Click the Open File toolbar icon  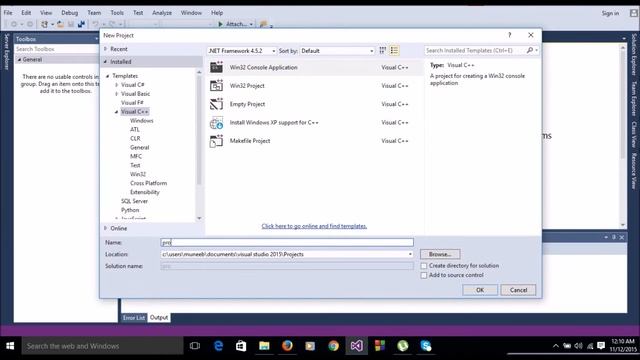(x=60, y=24)
